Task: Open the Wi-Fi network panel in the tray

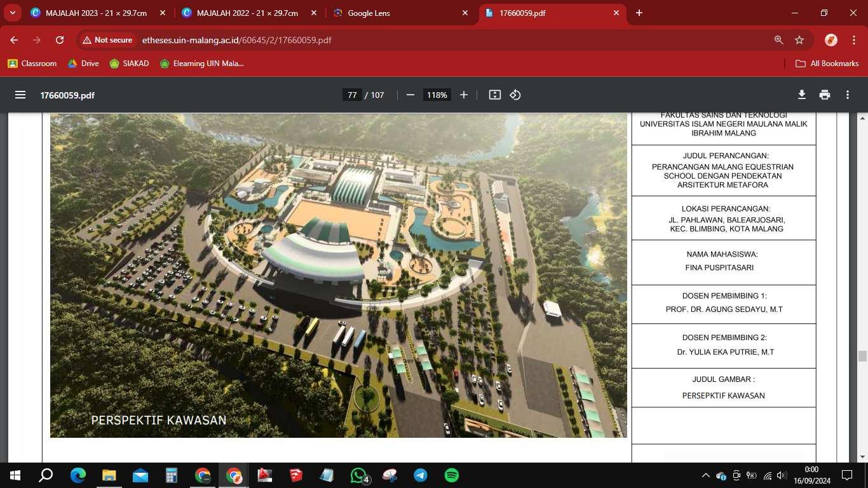Action: point(767,475)
